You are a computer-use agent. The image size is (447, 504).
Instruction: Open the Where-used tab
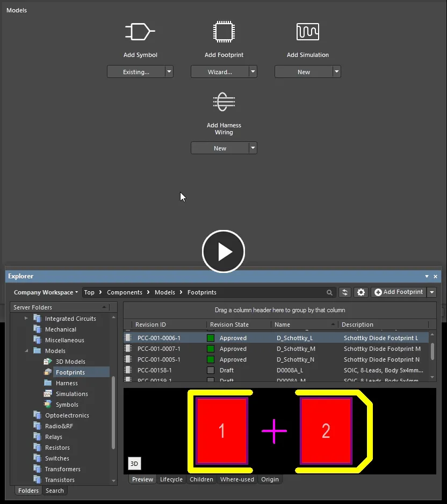[x=237, y=479]
